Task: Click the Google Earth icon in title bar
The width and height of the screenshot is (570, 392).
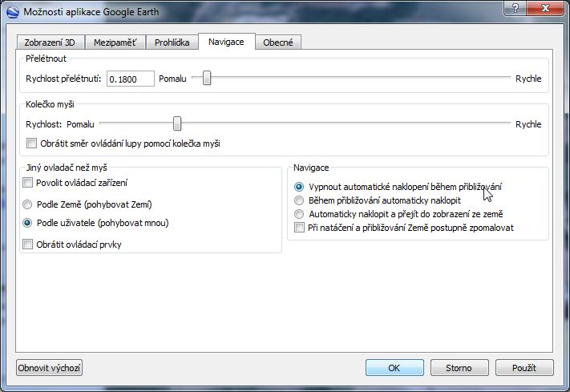Action: point(13,12)
